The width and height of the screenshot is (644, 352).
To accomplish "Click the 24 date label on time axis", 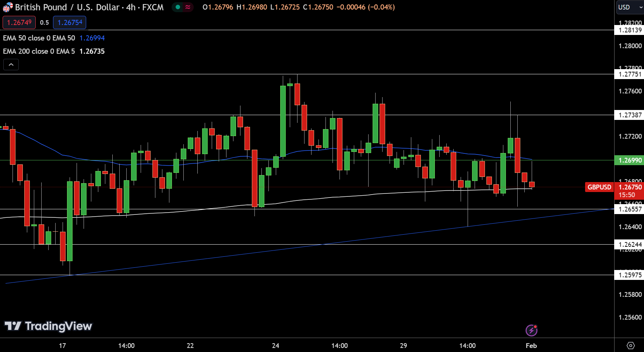I will point(275,346).
